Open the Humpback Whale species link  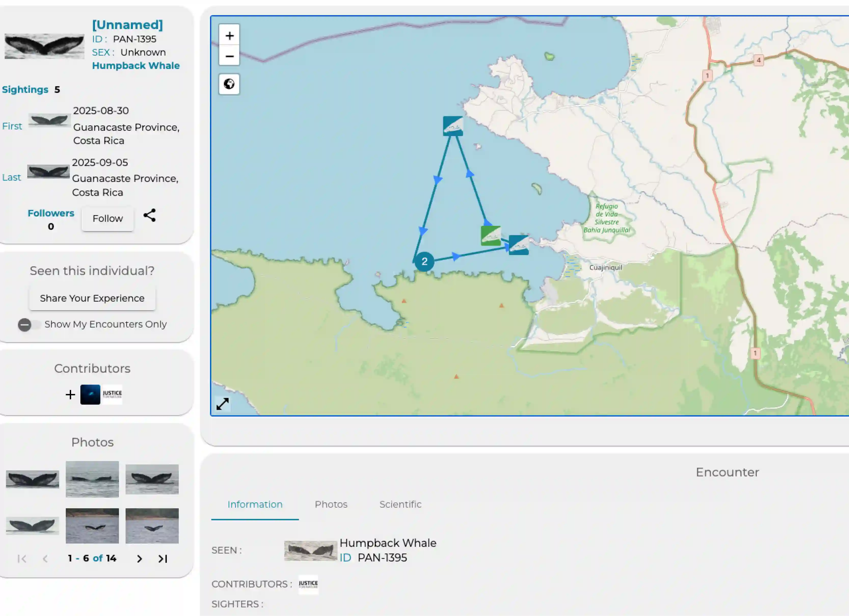(136, 65)
